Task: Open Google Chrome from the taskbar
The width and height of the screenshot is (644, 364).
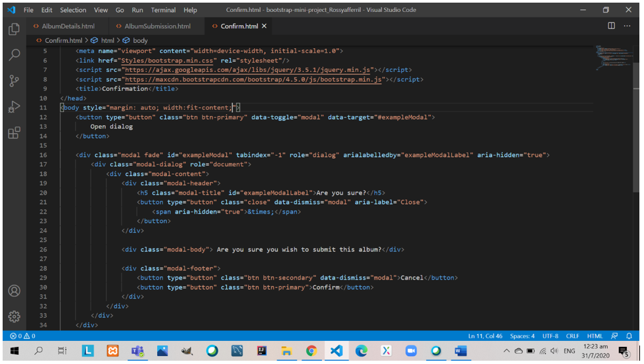Action: [311, 351]
